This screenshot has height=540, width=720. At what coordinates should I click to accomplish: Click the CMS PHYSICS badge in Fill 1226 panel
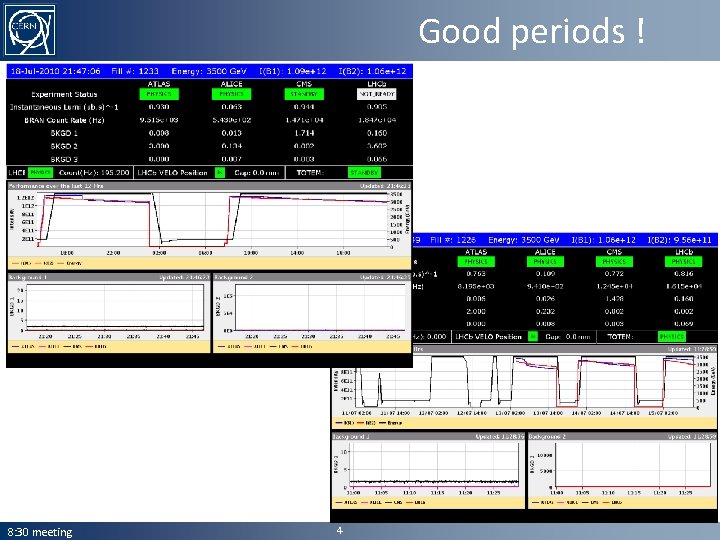coord(614,262)
